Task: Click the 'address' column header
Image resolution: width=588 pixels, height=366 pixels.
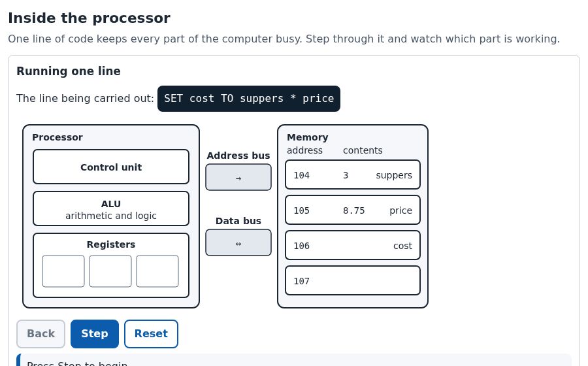Action: point(304,150)
